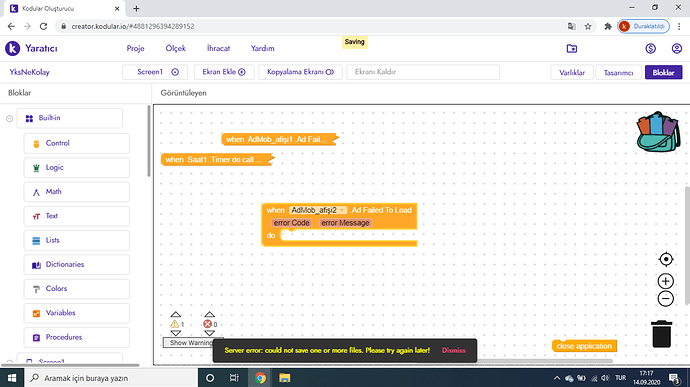This screenshot has height=387, width=690.
Task: Open the user account icon
Action: 676,48
